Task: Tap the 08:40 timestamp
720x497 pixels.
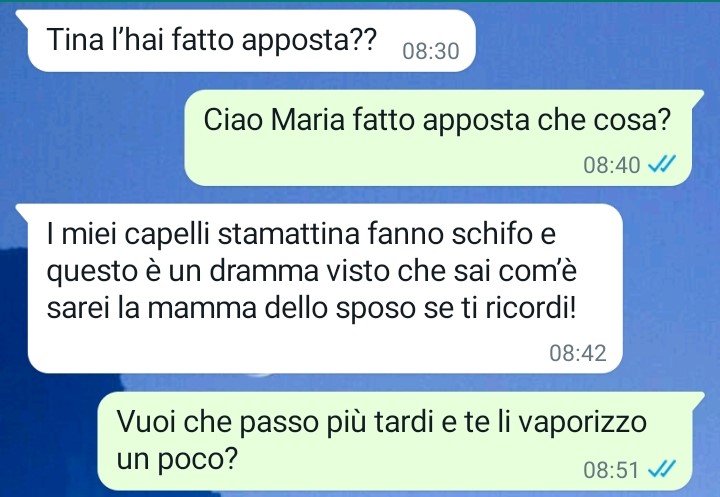Action: point(612,165)
